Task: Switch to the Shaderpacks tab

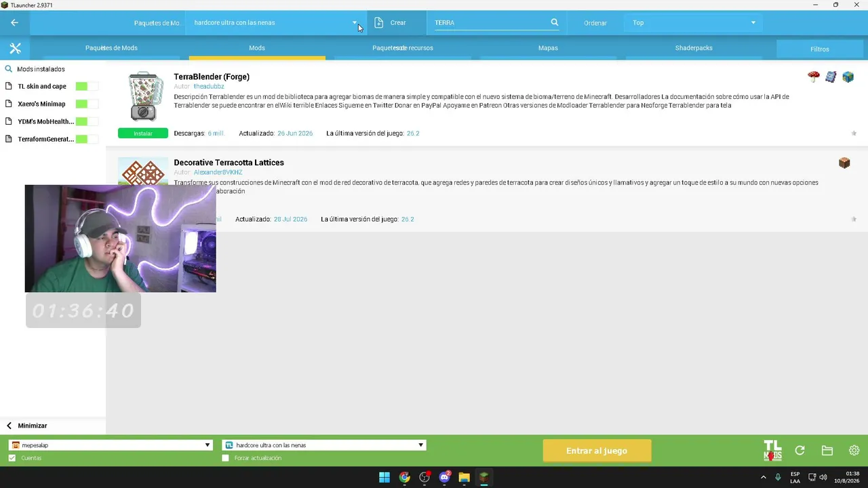Action: click(694, 48)
